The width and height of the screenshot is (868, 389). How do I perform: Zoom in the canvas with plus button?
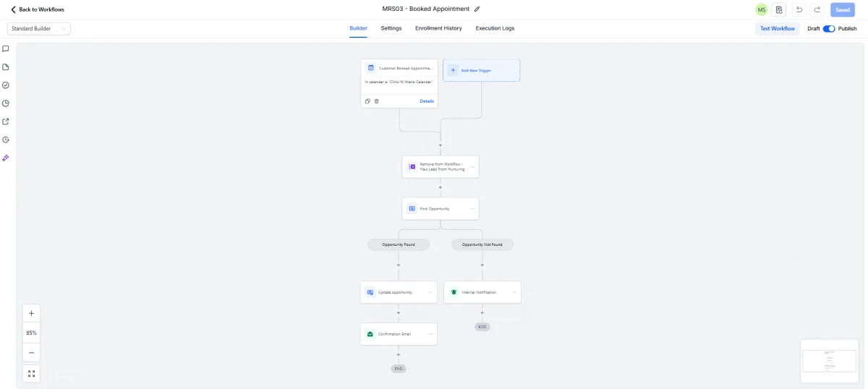31,314
